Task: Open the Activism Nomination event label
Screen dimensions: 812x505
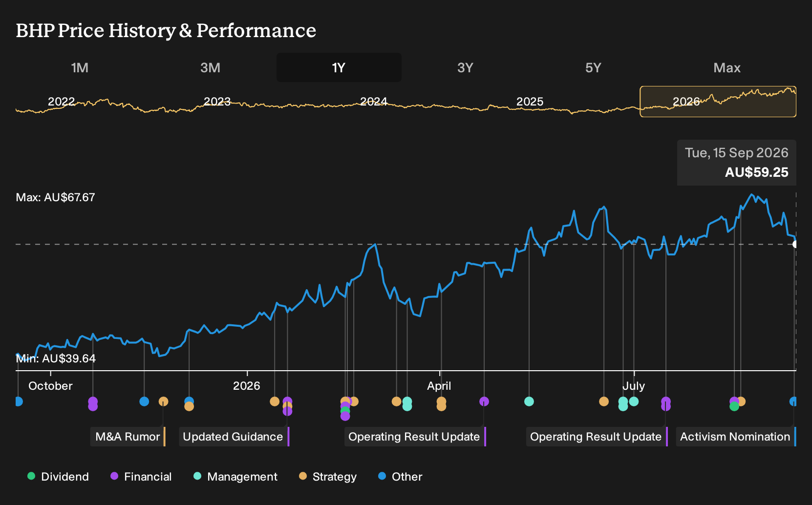Action: tap(736, 437)
